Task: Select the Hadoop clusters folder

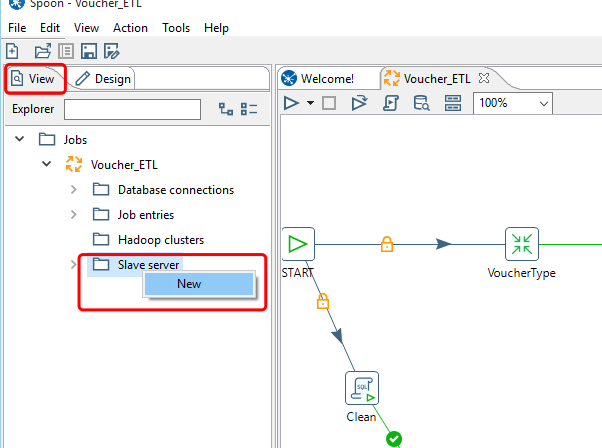Action: pyautogui.click(x=149, y=240)
